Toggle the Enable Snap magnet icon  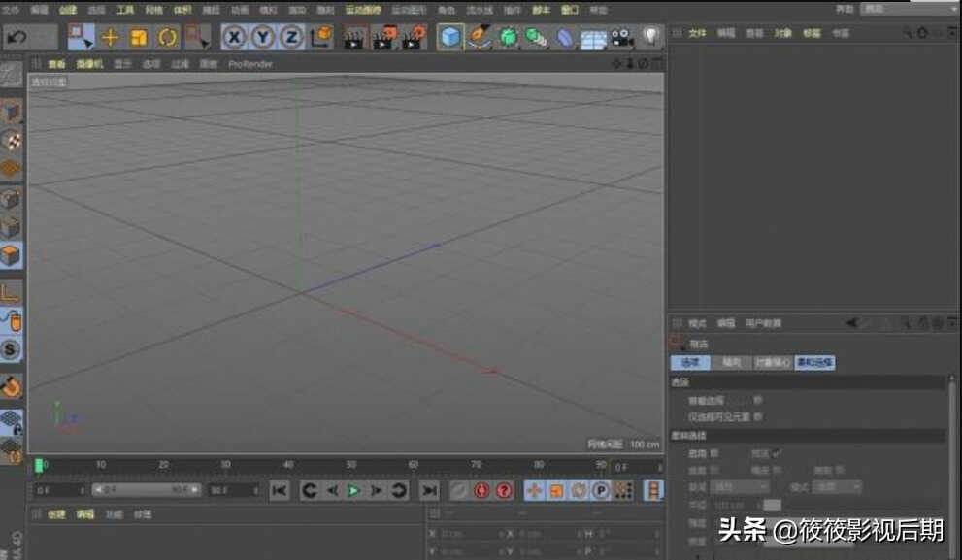coord(11,386)
